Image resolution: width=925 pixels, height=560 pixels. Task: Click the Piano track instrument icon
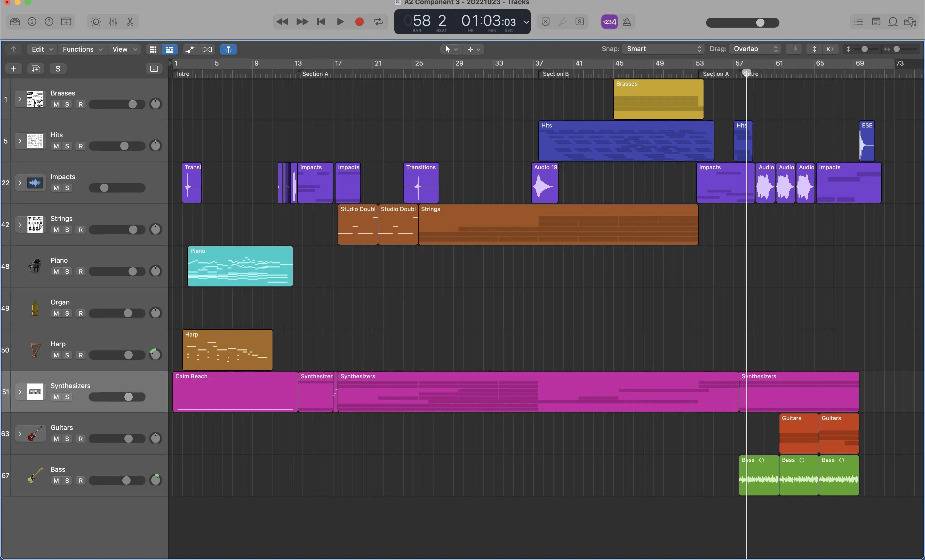[x=35, y=266]
